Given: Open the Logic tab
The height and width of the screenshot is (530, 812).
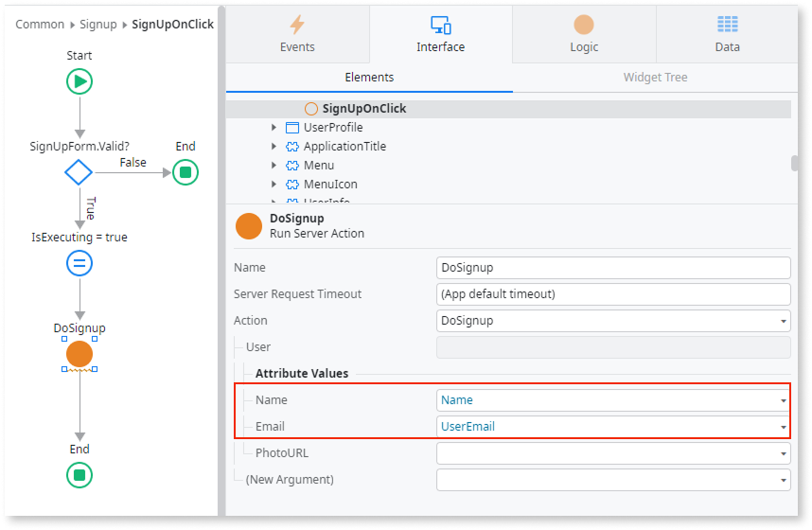Looking at the screenshot, I should (x=584, y=34).
